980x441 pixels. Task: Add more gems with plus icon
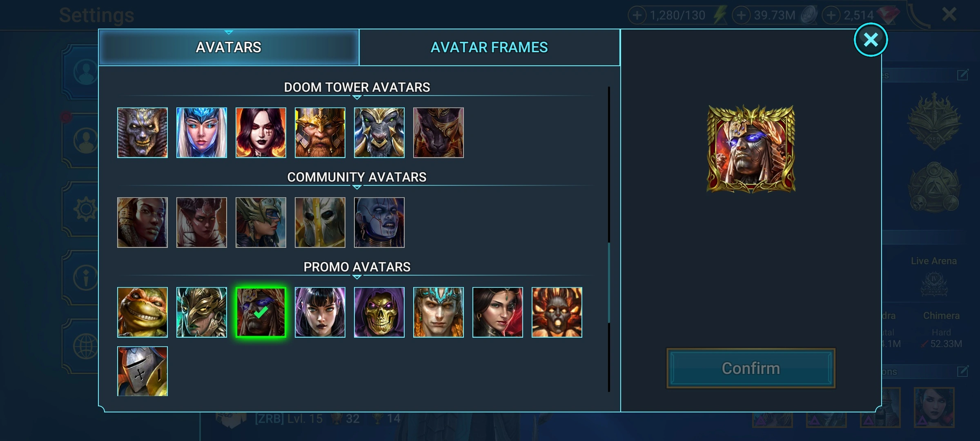click(x=831, y=16)
